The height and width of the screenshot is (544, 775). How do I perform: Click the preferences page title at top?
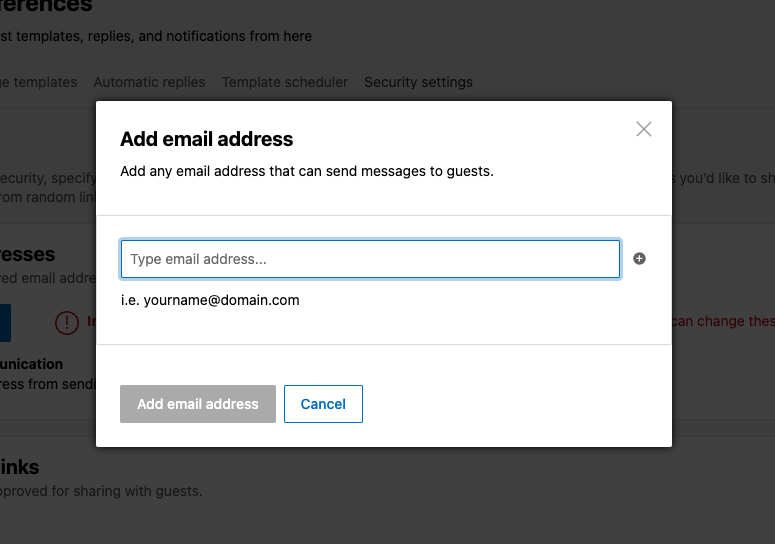tap(46, 6)
